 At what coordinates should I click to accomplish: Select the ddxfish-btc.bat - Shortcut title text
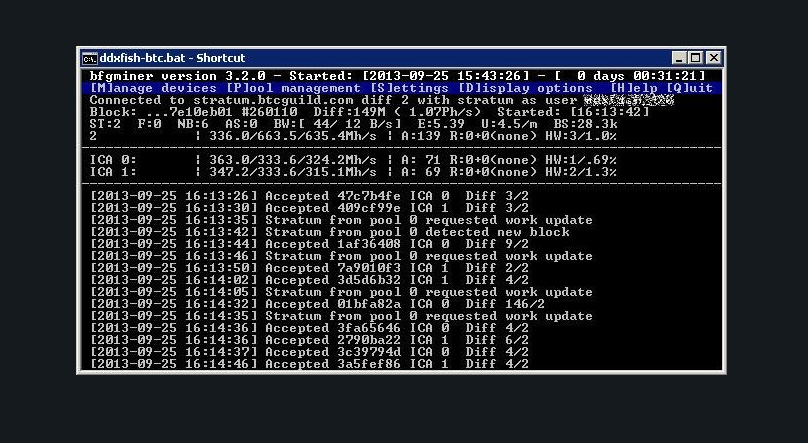[x=173, y=58]
